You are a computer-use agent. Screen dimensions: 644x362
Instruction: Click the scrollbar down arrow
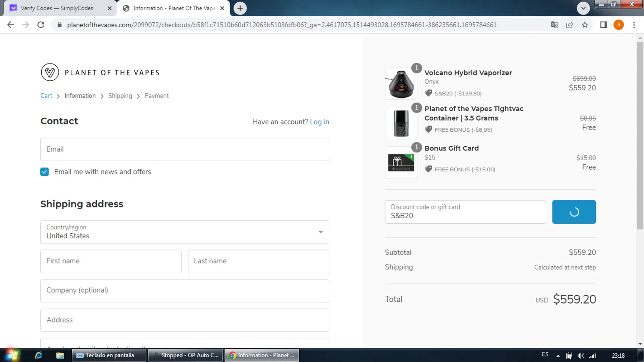click(640, 344)
